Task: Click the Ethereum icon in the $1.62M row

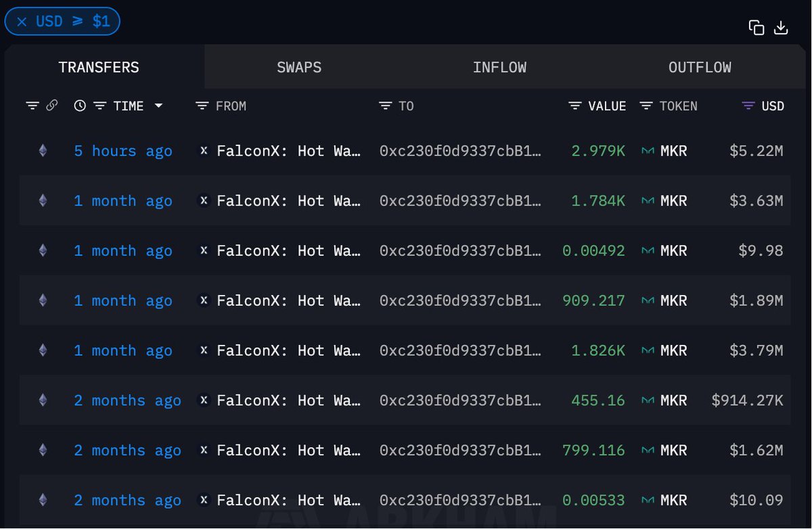Action: click(x=43, y=451)
